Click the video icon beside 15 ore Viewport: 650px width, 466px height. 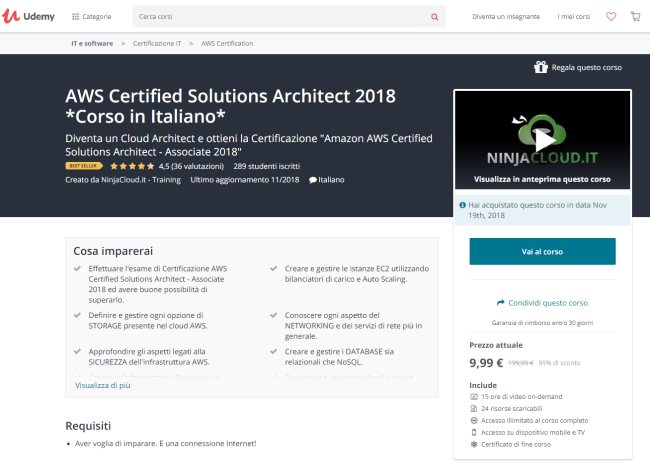coord(474,397)
